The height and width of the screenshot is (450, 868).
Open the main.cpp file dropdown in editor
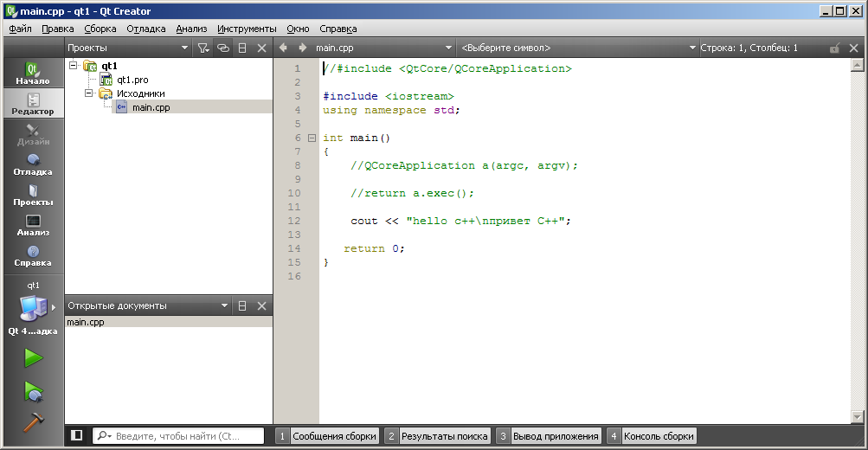pos(383,48)
